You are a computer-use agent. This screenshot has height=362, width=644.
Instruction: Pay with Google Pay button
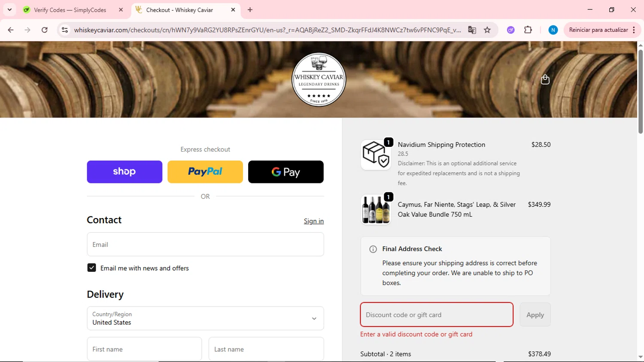[286, 172]
